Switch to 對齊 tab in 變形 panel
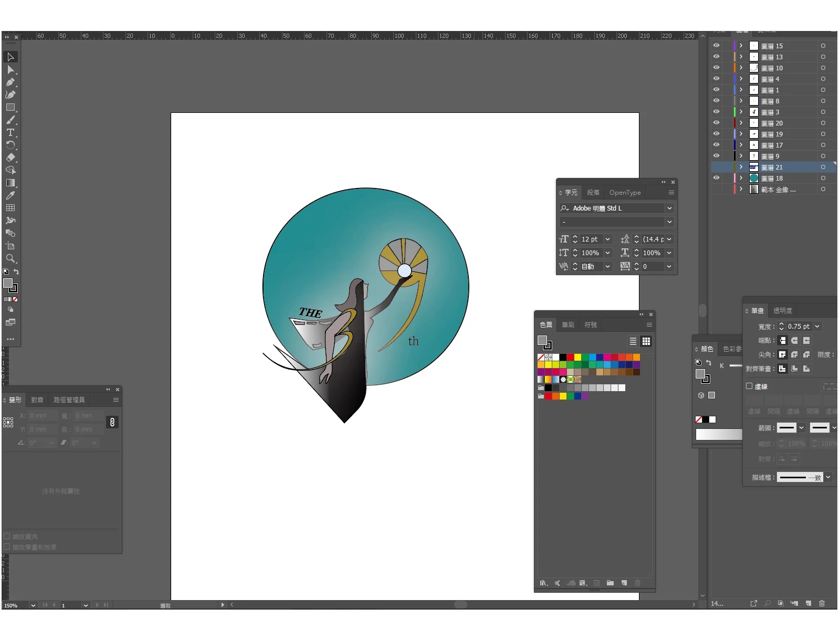Image resolution: width=840 pixels, height=630 pixels. pos(37,400)
